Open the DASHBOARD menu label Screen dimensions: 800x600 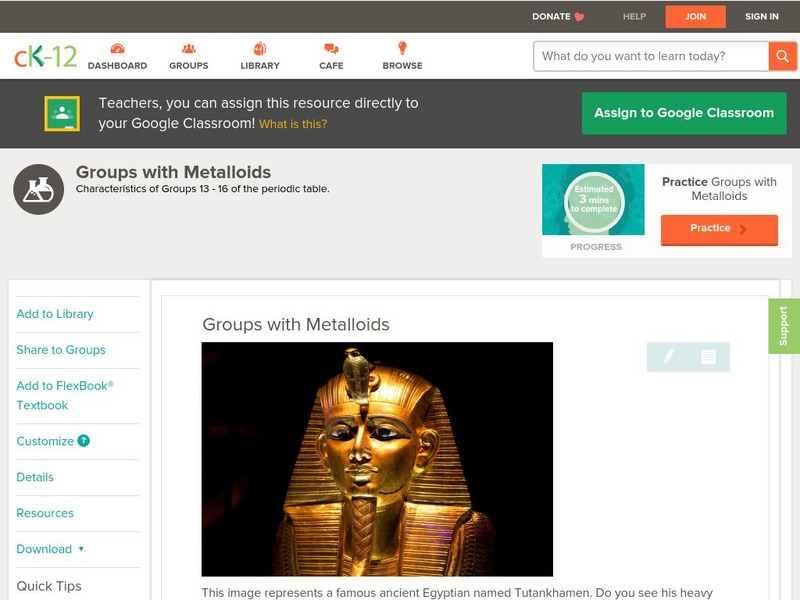point(117,66)
